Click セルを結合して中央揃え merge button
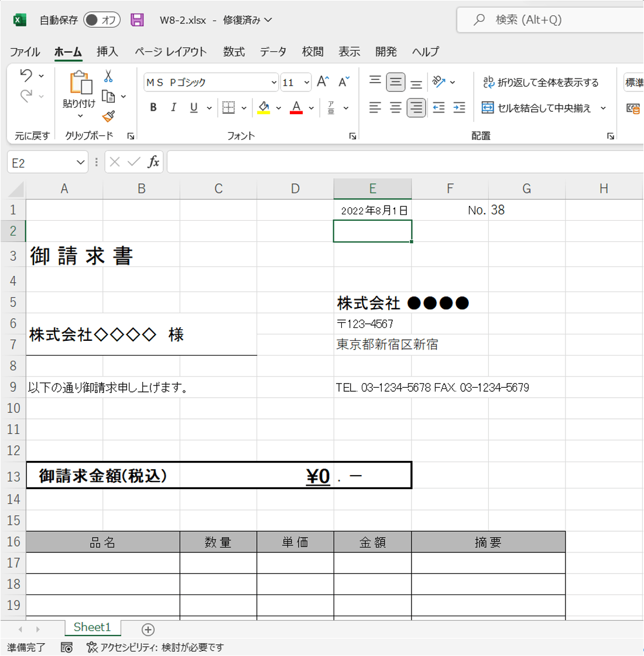 pyautogui.click(x=536, y=108)
